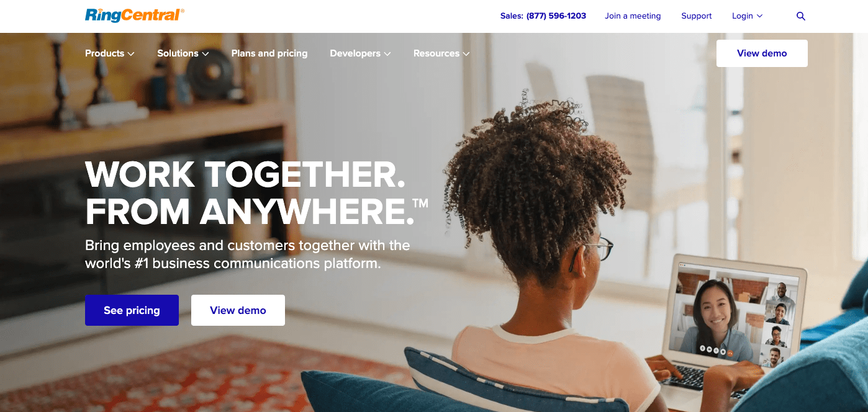This screenshot has height=412, width=868.
Task: Select Join a meeting link
Action: pyautogui.click(x=633, y=16)
